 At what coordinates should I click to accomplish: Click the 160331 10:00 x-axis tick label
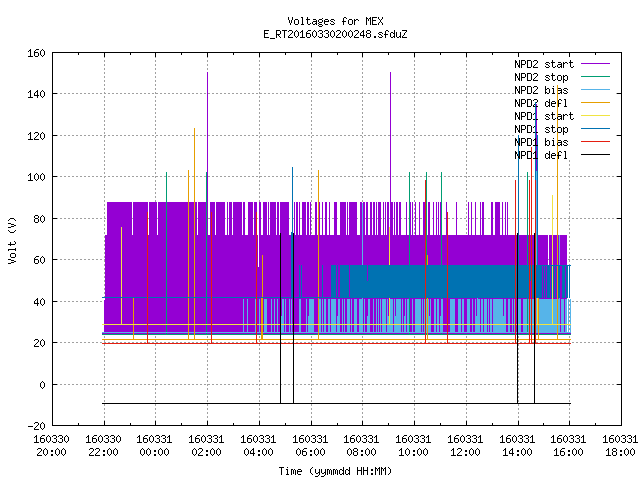pos(413,446)
